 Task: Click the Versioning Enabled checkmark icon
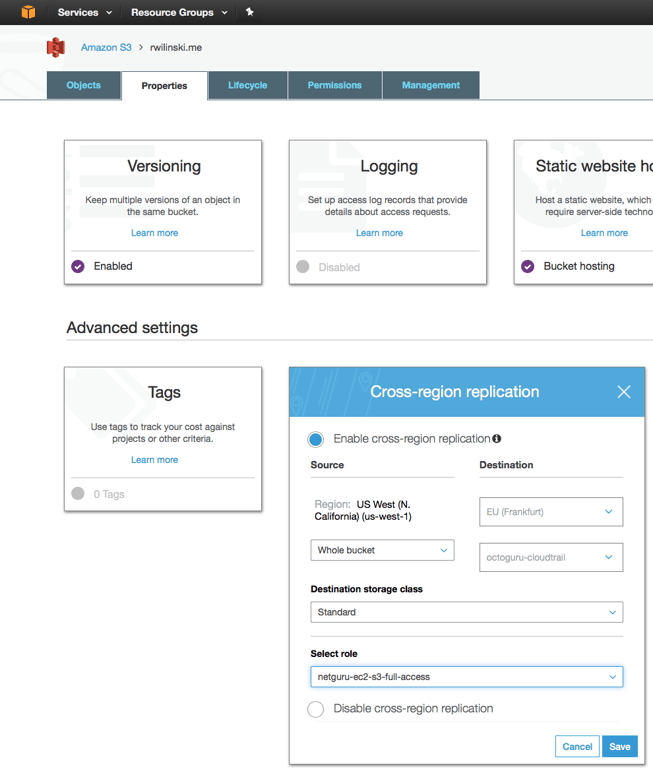click(x=78, y=266)
